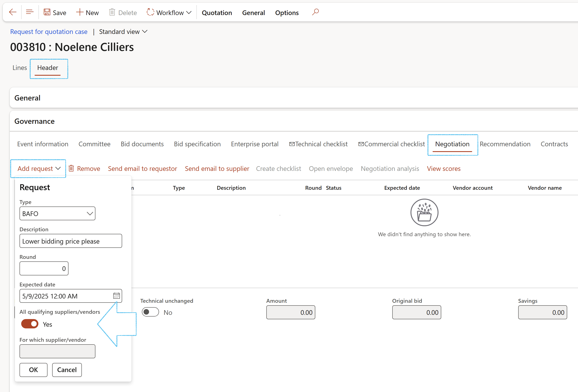Screen dimensions: 578x392
Task: Open Request for quotation case link
Action: (49, 32)
